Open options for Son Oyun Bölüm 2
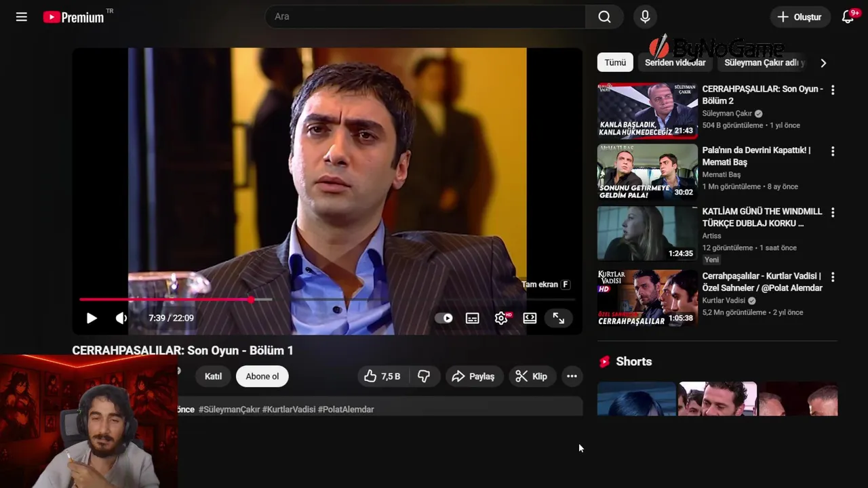The width and height of the screenshot is (868, 488). 833,90
